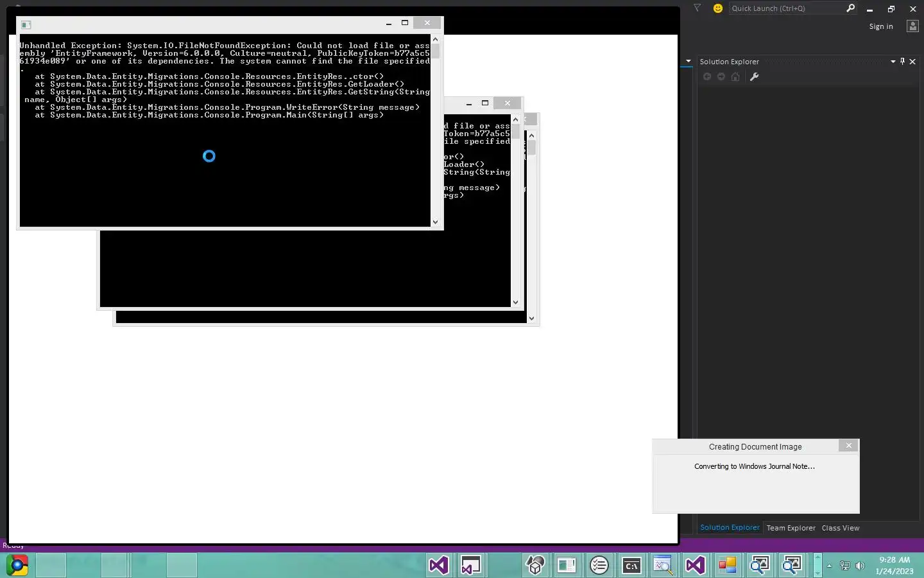Click second console scrollbar down arrow

pos(515,302)
